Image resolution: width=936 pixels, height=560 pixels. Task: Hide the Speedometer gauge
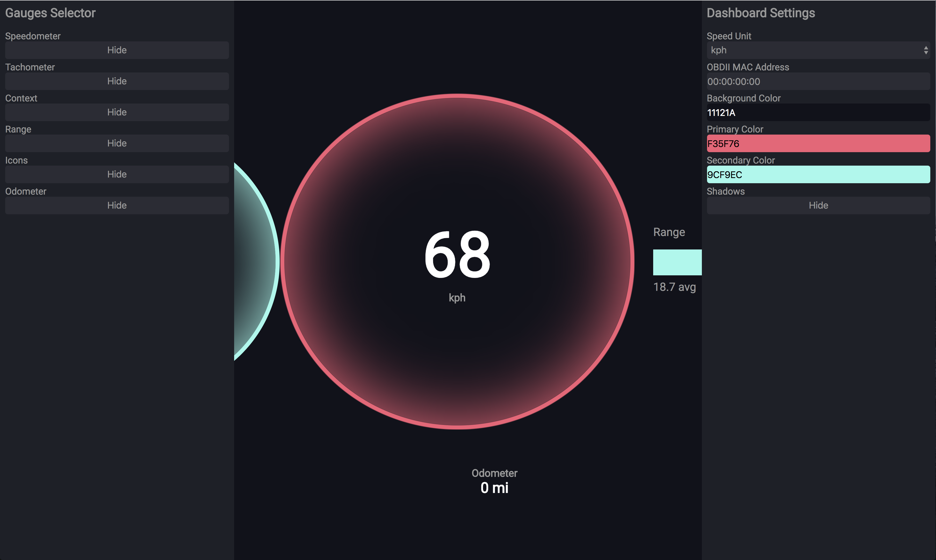pos(117,50)
